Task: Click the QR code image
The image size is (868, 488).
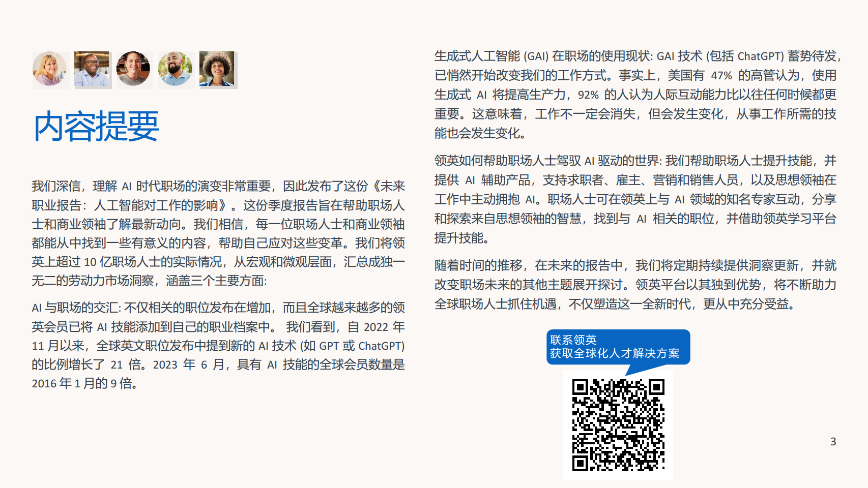Action: (619, 426)
